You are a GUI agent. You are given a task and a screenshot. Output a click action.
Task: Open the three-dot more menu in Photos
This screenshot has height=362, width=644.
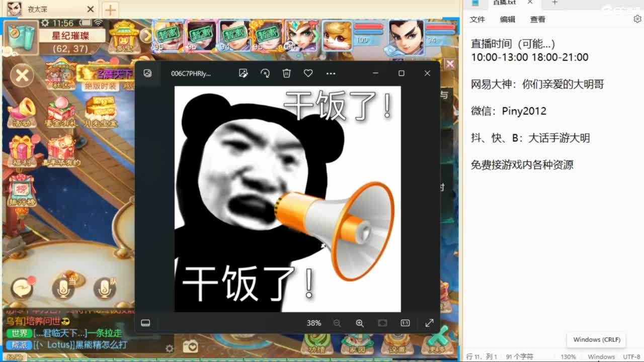click(x=331, y=73)
